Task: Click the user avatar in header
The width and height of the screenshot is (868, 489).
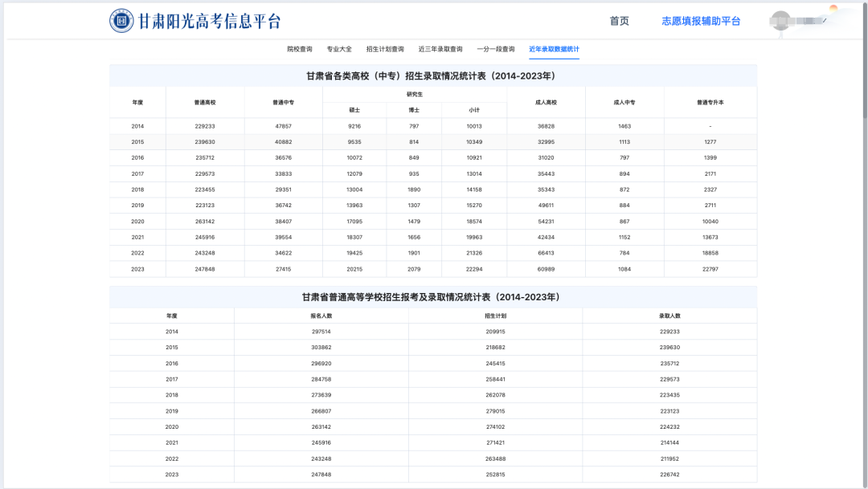Action: 780,21
